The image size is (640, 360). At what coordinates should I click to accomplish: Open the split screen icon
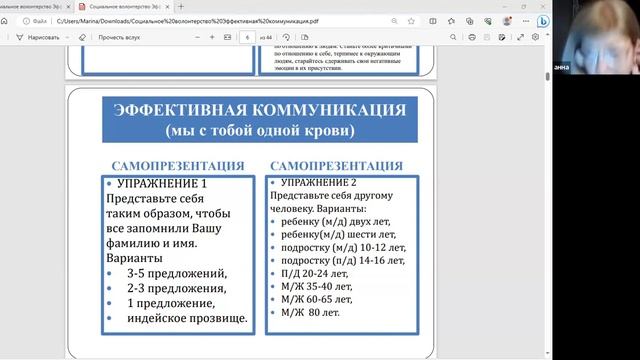tap(433, 21)
